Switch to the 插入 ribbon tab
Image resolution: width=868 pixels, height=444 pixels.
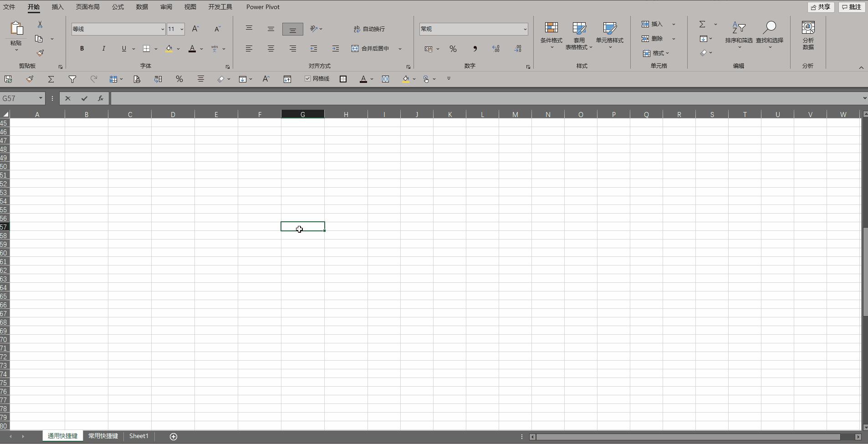pos(57,7)
